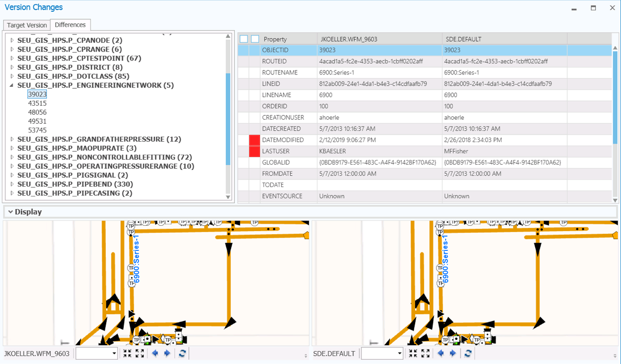Refresh the SDE.DEFAULT map display
Viewport: 621px width, 364px height.
pos(468,353)
